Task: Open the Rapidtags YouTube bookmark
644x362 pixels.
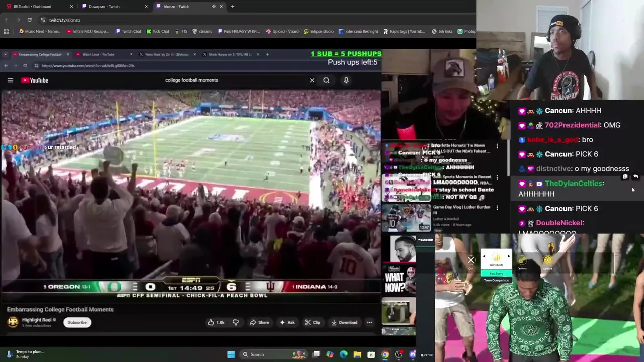Action: 404,31
